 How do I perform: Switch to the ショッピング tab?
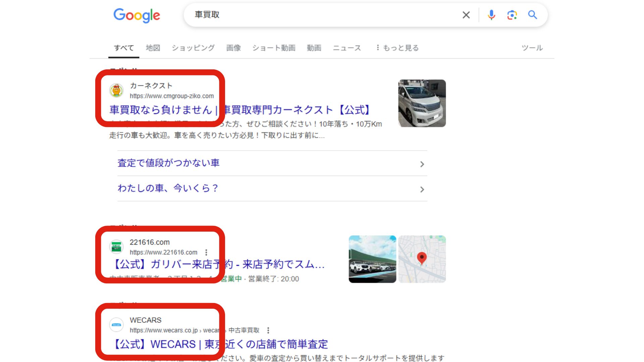coord(193,48)
